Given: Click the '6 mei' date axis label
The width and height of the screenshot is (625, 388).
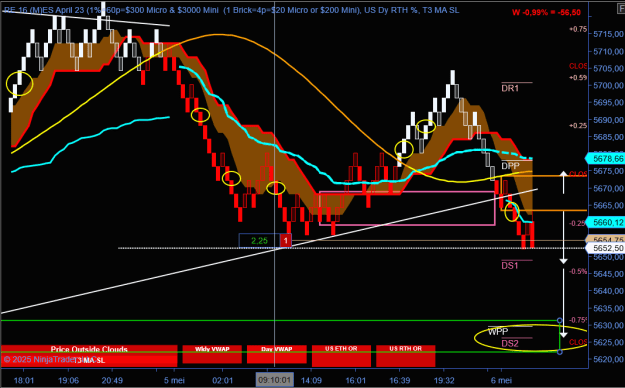Looking at the screenshot, I should click(x=501, y=380).
